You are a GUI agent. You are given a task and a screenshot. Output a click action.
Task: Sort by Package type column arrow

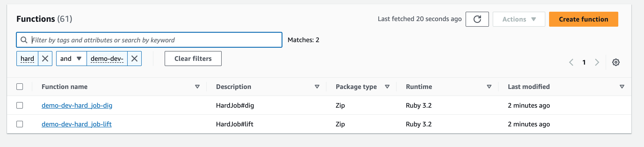(x=387, y=87)
